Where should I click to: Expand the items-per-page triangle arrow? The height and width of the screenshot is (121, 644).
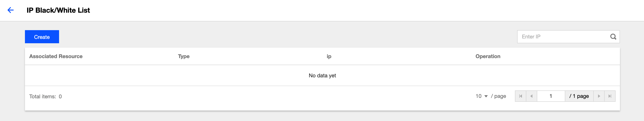(x=486, y=96)
